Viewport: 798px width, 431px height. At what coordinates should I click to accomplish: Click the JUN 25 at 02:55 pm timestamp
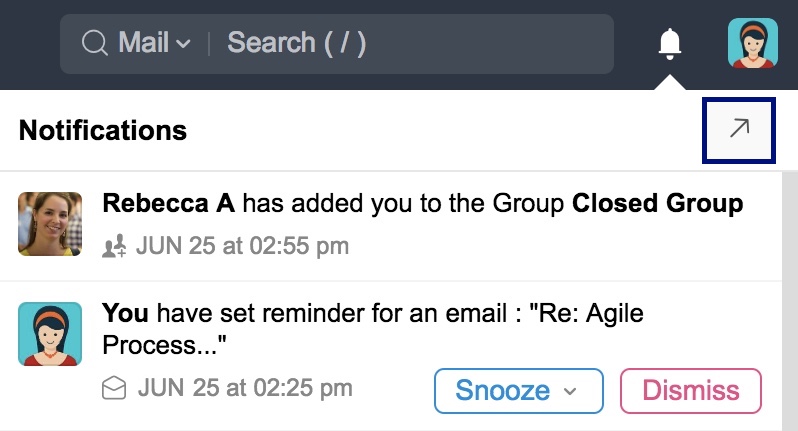click(x=242, y=246)
